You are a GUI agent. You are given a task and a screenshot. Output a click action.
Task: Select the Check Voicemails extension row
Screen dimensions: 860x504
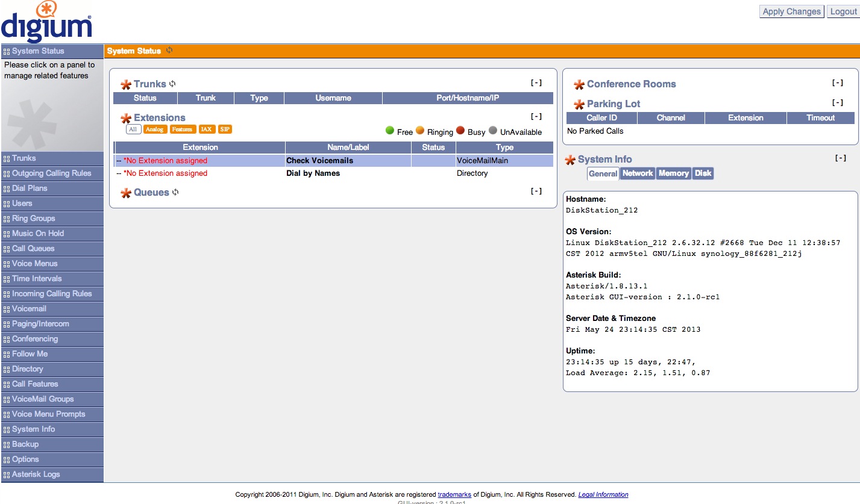click(333, 161)
